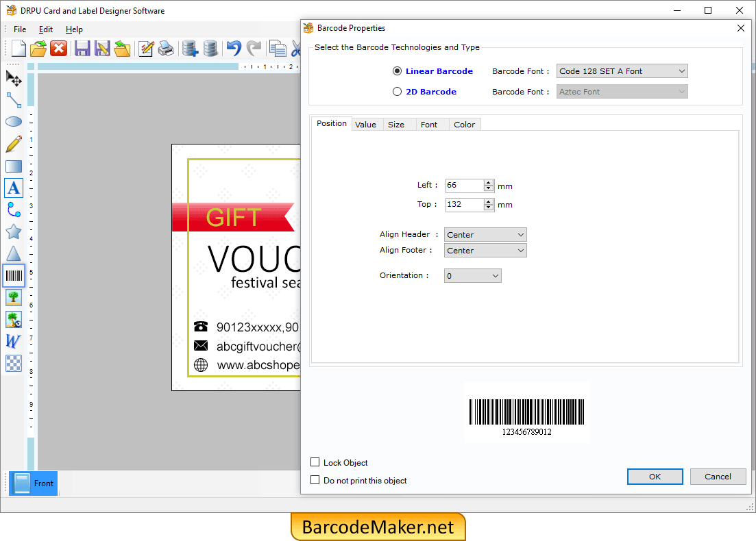756x541 pixels.
Task: Select the insert picture tree icon
Action: (14, 297)
